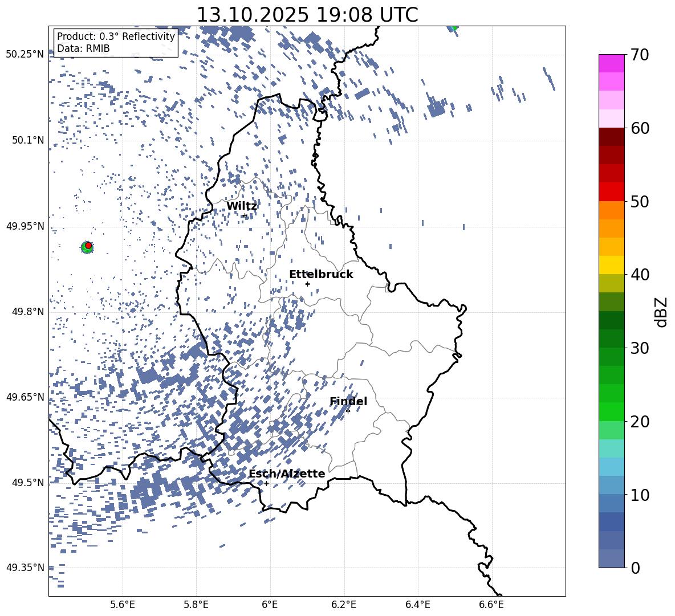Click the title "13.10.2025 19:08 UTC"

[307, 15]
